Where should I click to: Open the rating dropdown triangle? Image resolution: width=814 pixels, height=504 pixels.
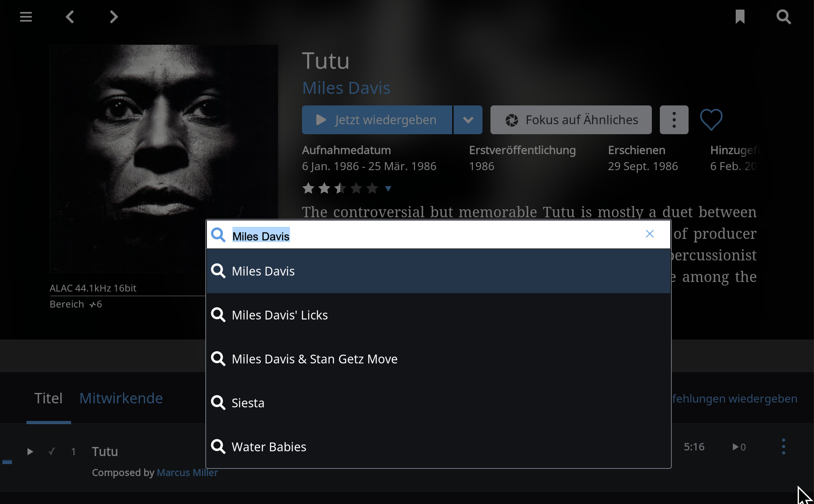[x=388, y=189]
